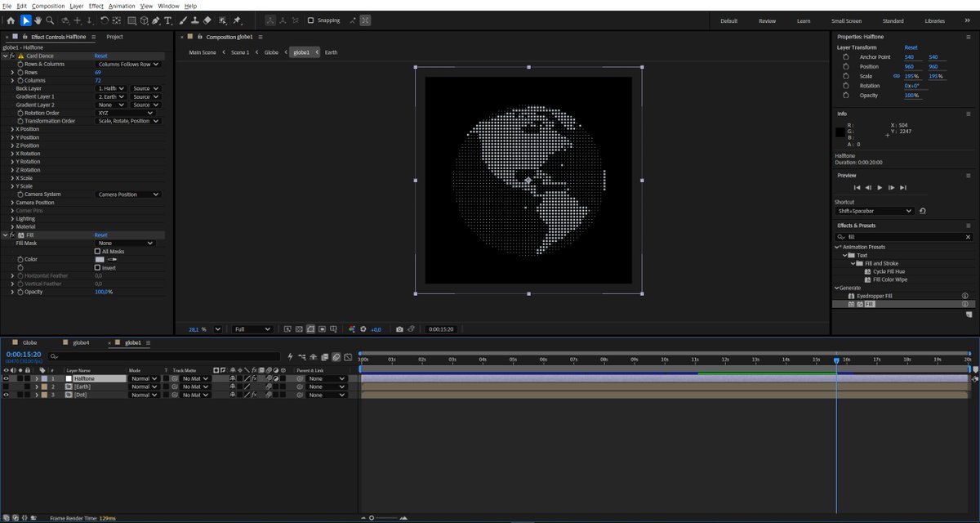This screenshot has height=523, width=980.
Task: Open the color management settings icon
Action: coord(352,329)
